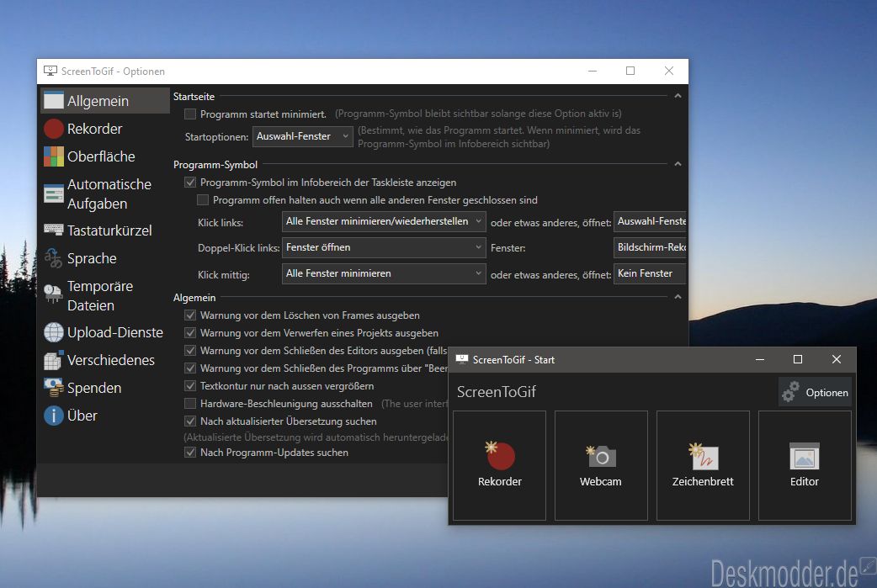Viewport: 877px width, 588px height.
Task: Collapse the Startseite section
Action: pyautogui.click(x=678, y=96)
